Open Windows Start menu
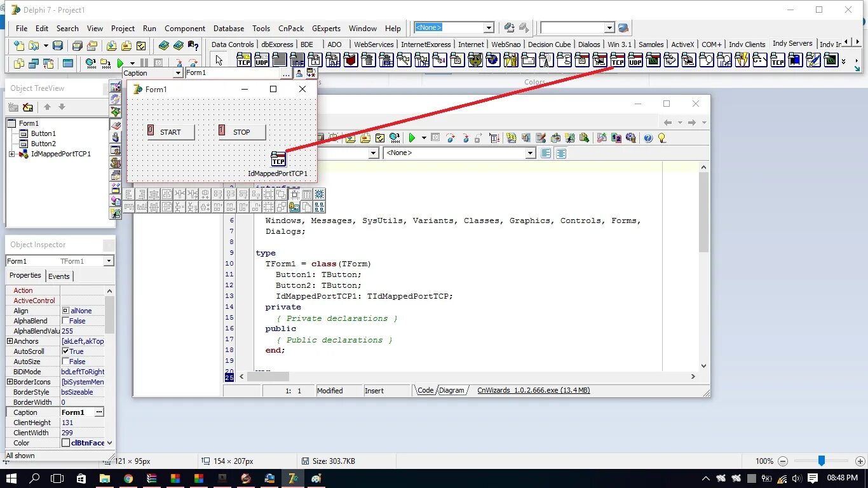This screenshot has width=868, height=488. (11, 478)
